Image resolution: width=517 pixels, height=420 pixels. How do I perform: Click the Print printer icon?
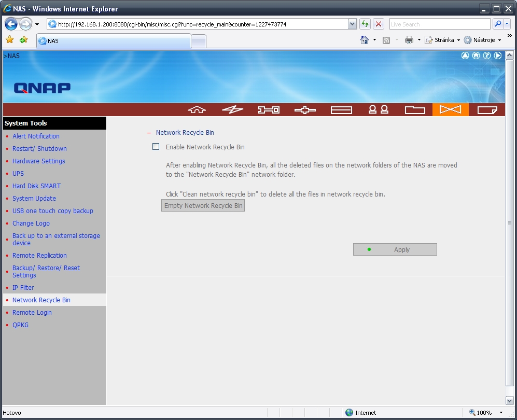click(409, 40)
